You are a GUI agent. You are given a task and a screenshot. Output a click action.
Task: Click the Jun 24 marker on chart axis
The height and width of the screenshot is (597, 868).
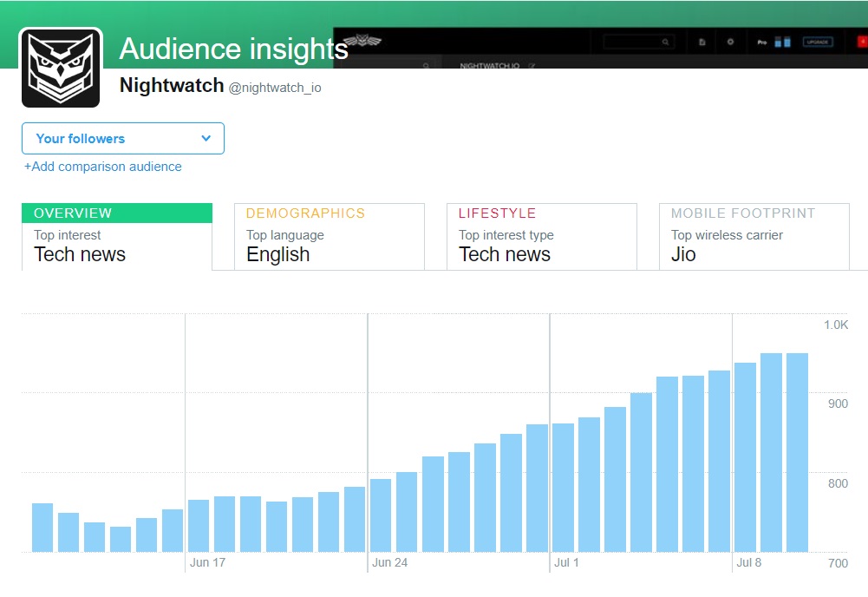coord(389,562)
